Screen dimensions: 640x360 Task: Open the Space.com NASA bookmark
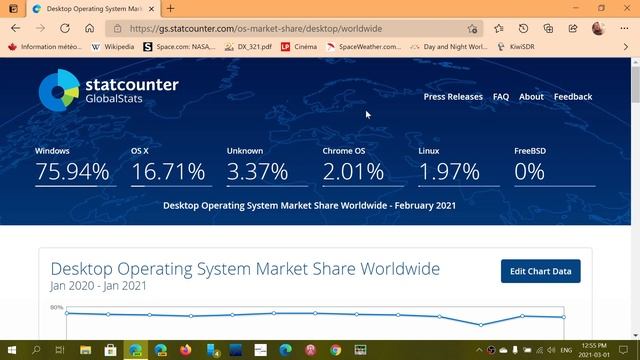point(179,47)
